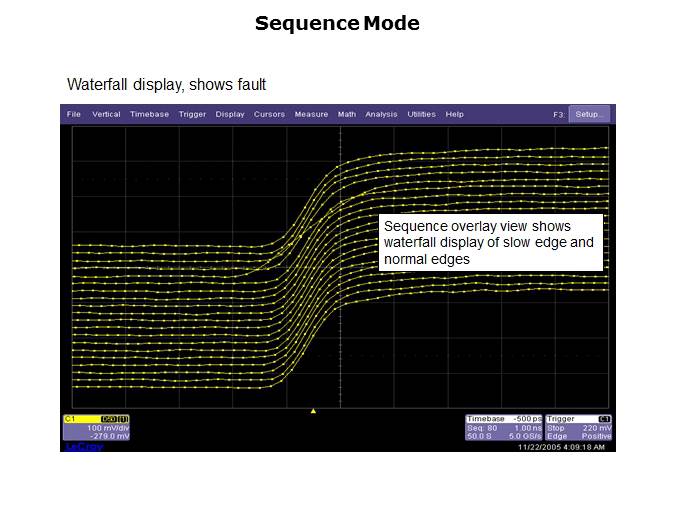The width and height of the screenshot is (674, 506).
Task: Open the Help menu
Action: coord(455,115)
